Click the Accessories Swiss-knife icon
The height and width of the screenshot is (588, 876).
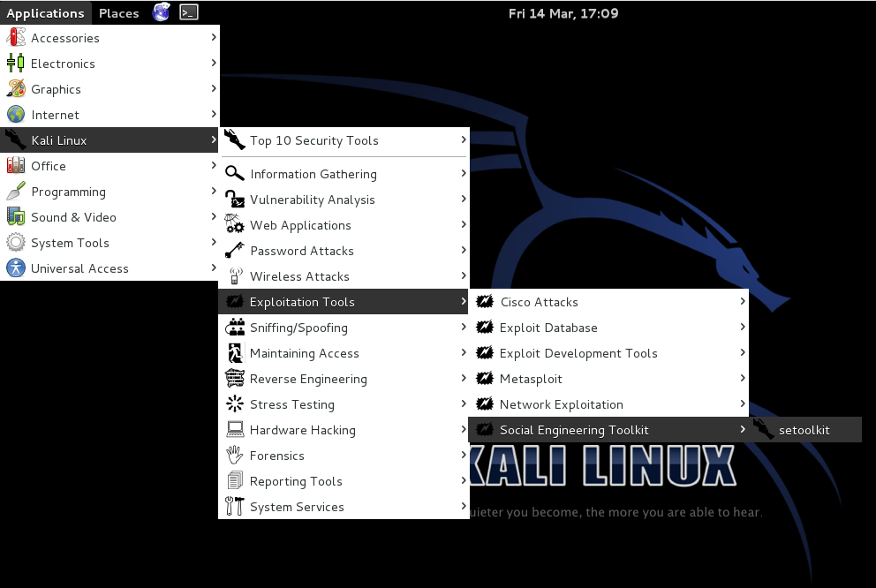16,37
